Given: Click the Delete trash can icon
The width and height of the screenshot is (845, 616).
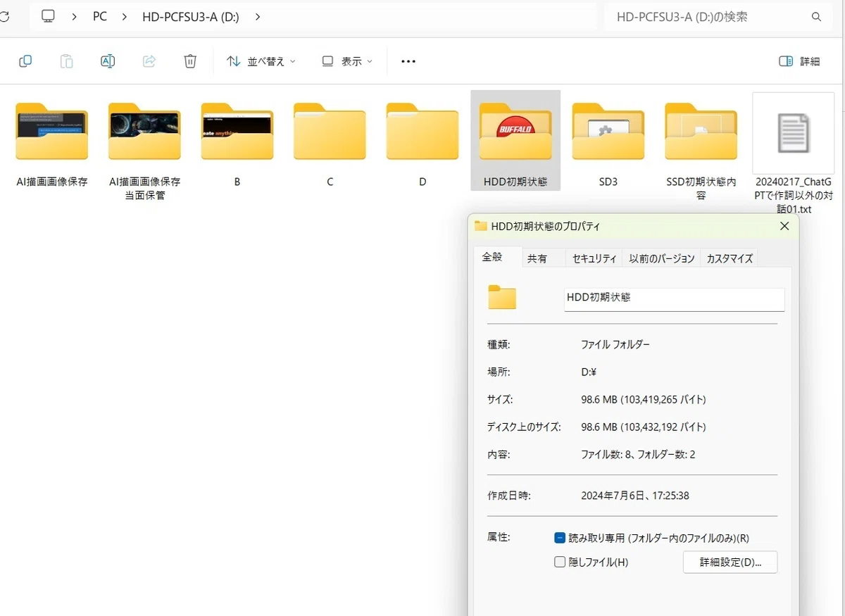Looking at the screenshot, I should click(x=190, y=61).
